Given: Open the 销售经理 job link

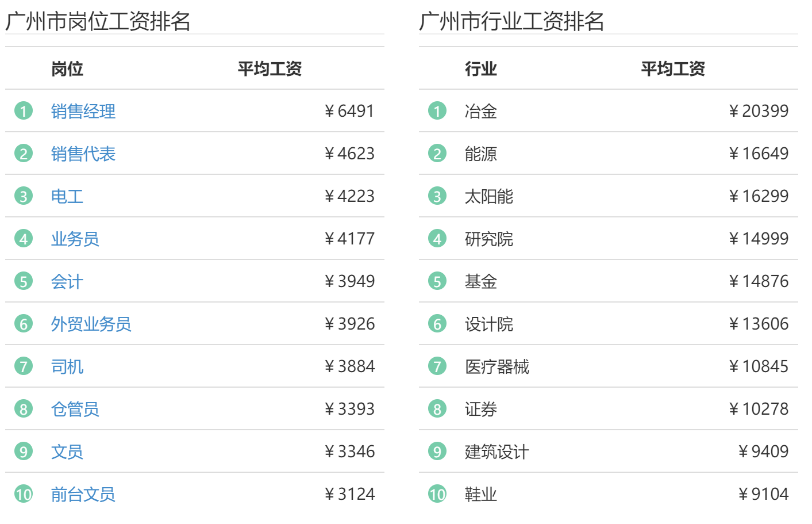Looking at the screenshot, I should (x=83, y=111).
